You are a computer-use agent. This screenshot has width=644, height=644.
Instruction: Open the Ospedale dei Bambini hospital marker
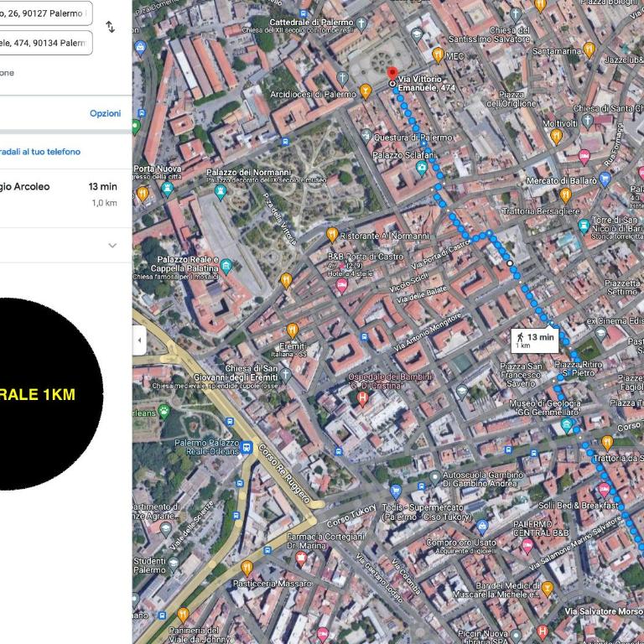[362, 398]
